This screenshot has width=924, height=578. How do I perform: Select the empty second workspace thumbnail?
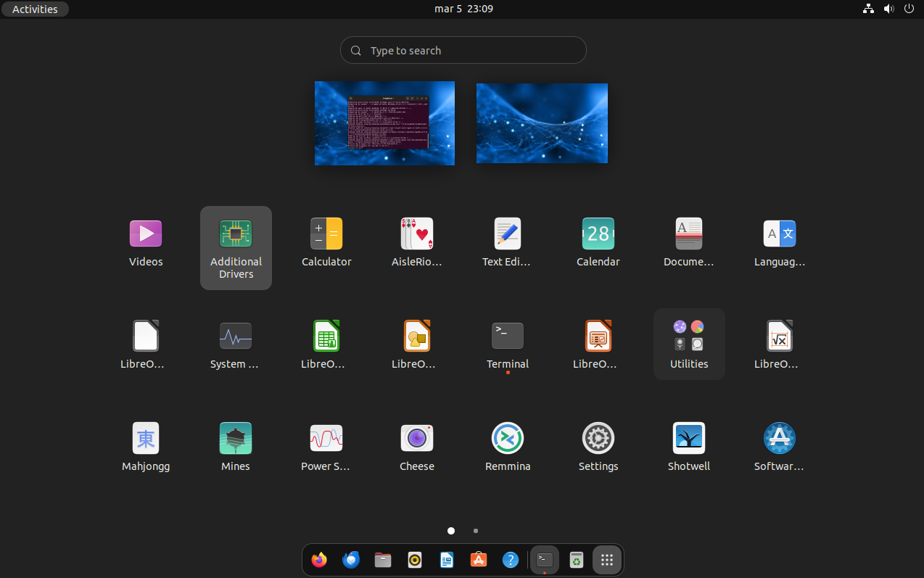(x=542, y=123)
